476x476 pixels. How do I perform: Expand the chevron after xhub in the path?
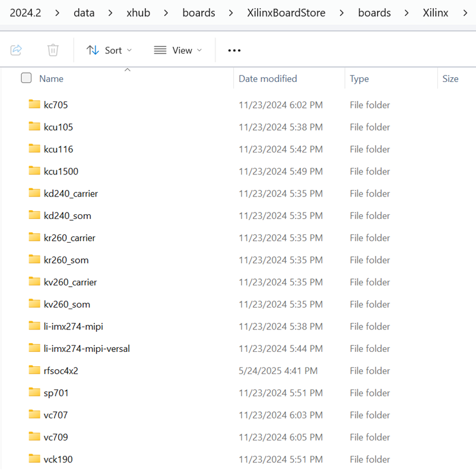coord(166,13)
